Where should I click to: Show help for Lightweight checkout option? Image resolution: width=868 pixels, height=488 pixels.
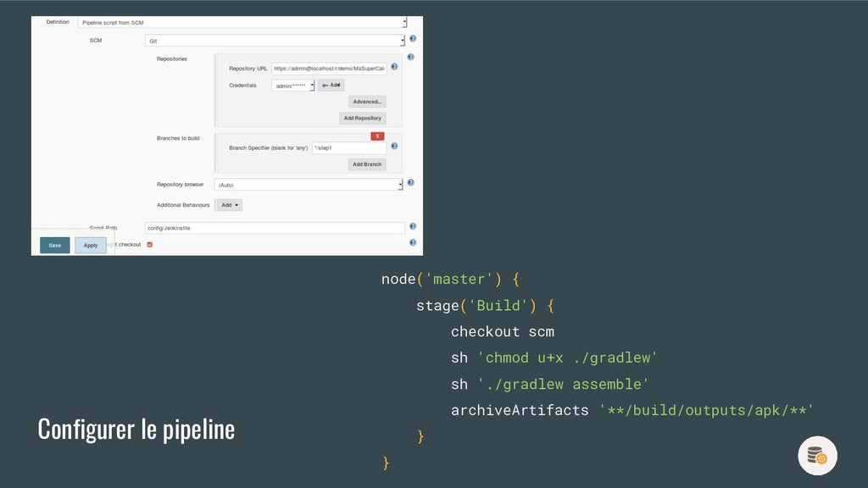coord(413,242)
